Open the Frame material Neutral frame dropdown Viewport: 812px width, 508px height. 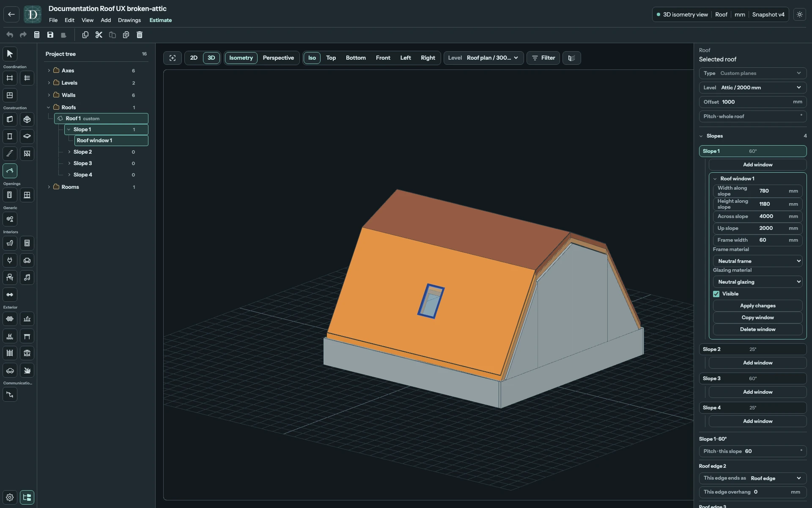coord(757,261)
